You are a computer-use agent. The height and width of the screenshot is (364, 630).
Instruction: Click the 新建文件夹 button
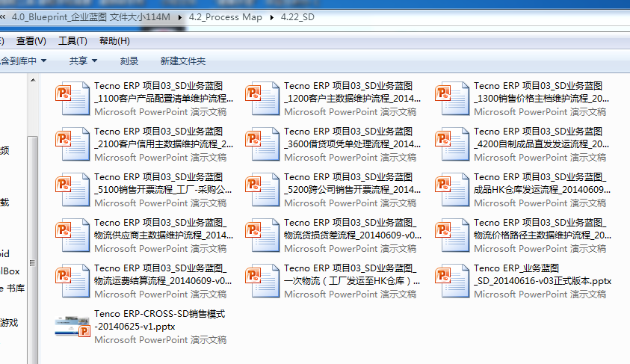coord(183,61)
